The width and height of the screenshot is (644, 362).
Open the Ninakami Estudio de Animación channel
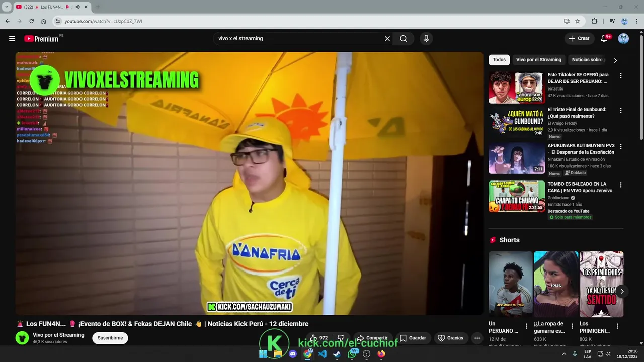coord(576,159)
